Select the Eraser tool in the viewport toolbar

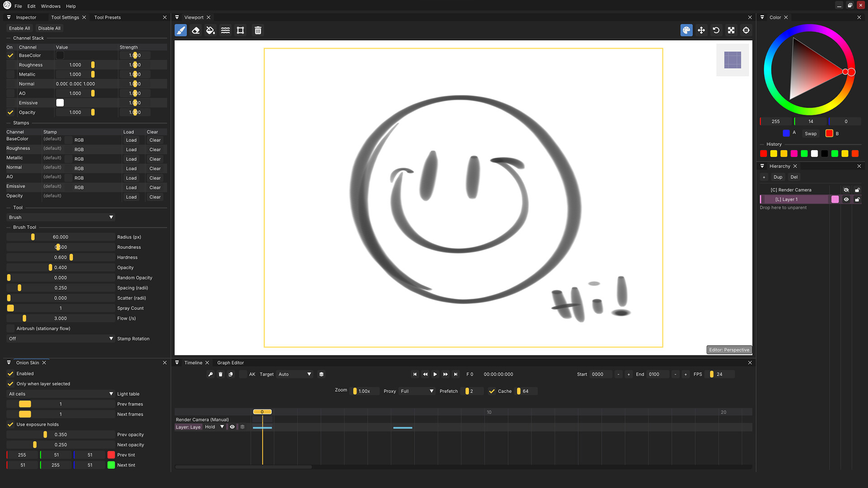(x=196, y=30)
